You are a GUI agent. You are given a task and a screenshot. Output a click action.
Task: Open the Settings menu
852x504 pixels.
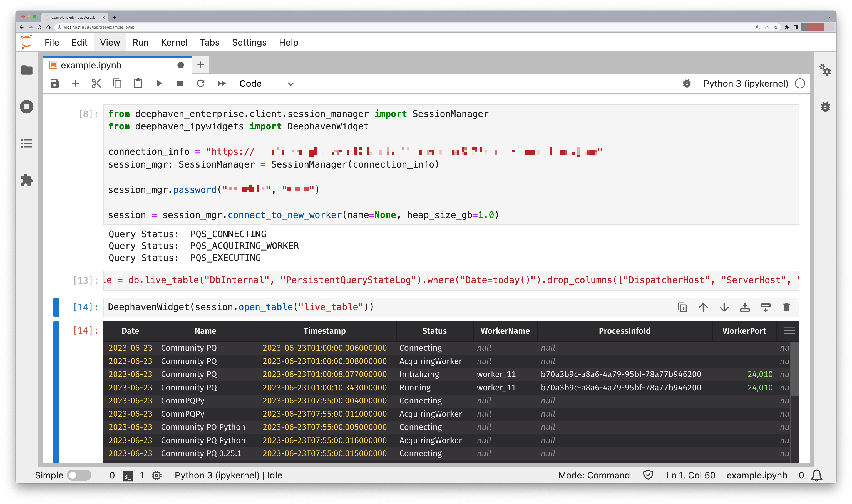pos(249,43)
